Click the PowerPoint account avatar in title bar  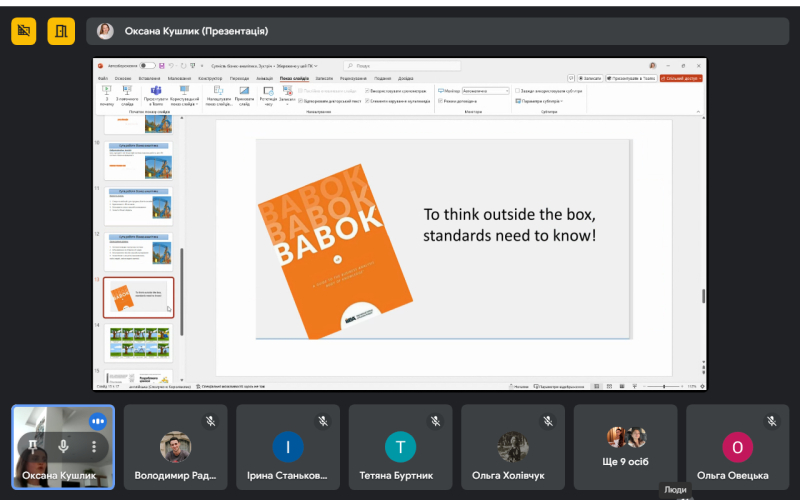pos(653,66)
